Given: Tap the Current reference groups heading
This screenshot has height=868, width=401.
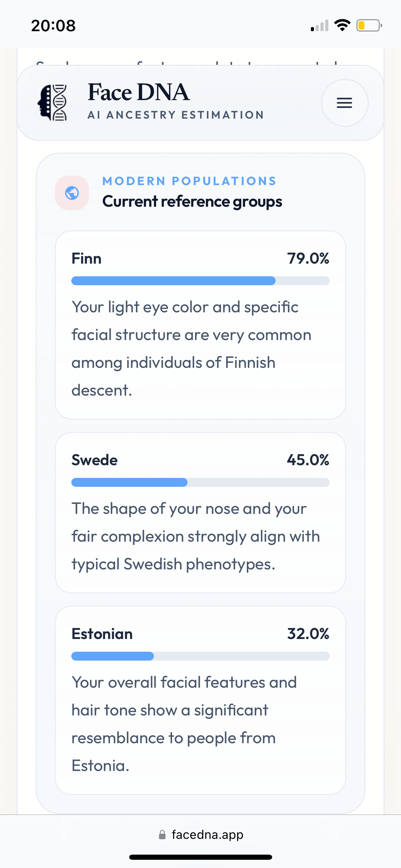Looking at the screenshot, I should (192, 202).
